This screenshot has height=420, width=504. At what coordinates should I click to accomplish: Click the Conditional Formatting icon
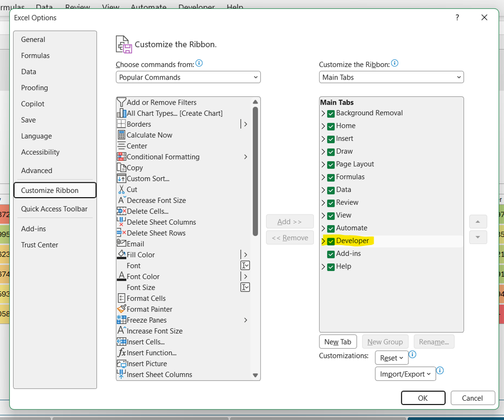(121, 157)
